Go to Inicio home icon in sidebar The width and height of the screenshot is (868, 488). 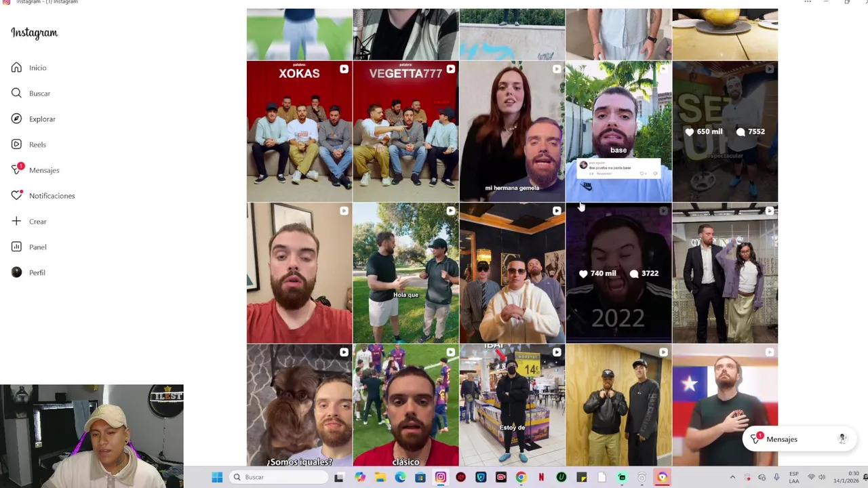pos(16,68)
